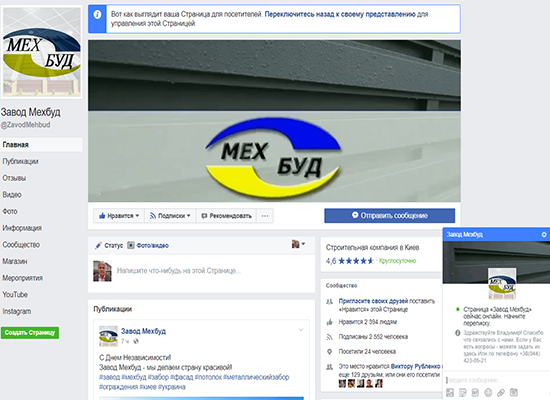
Task: Click friends' avatars row under Это место нравится
Action: pos(361,384)
